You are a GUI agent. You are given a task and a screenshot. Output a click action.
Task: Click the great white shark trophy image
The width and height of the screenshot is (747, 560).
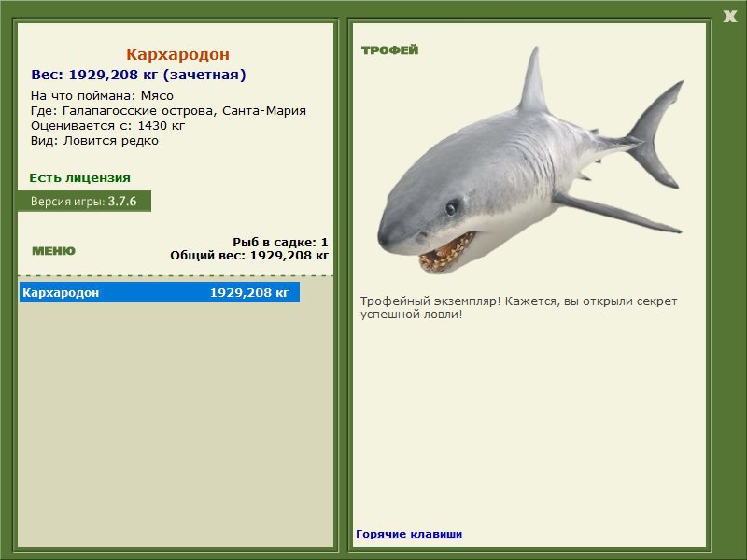530,161
